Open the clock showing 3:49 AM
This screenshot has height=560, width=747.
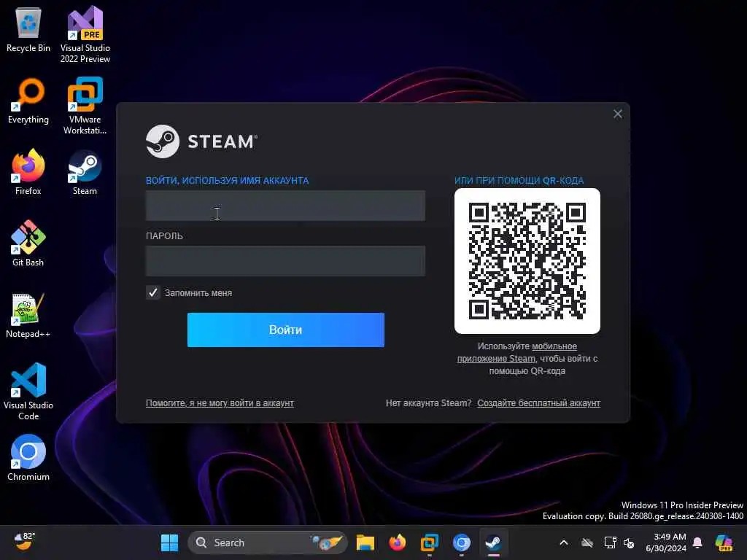point(667,542)
